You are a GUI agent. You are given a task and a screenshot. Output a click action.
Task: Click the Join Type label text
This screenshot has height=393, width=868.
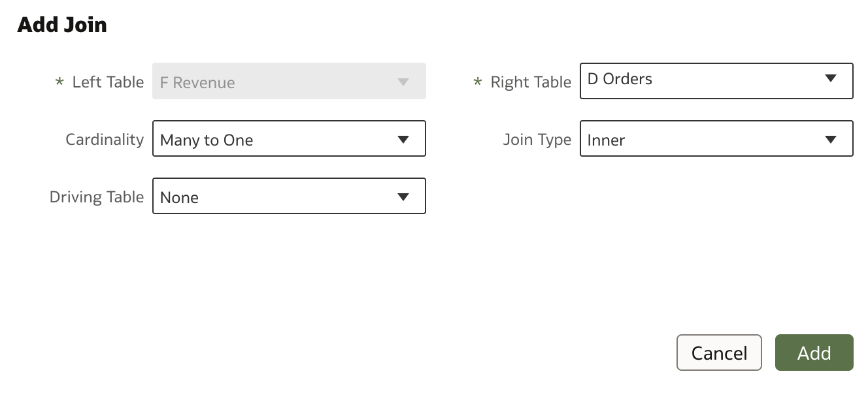tap(537, 140)
